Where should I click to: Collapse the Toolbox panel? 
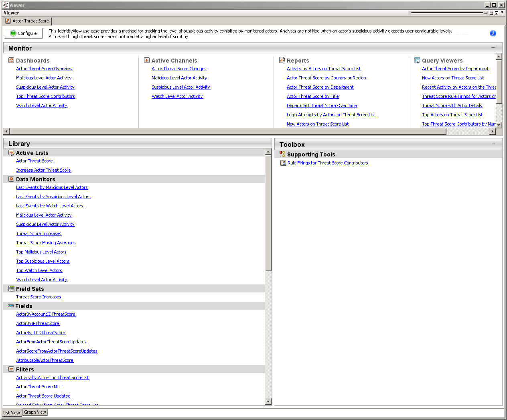coord(493,144)
